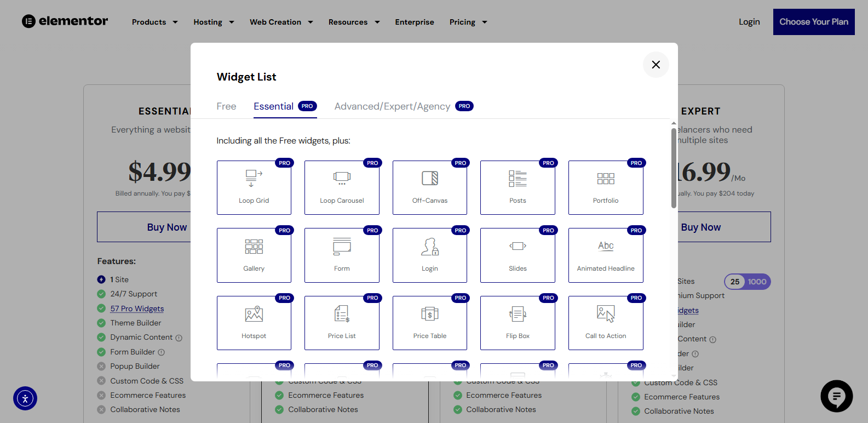Image resolution: width=868 pixels, height=423 pixels.
Task: Select the Flip Box widget card
Action: coord(518,323)
